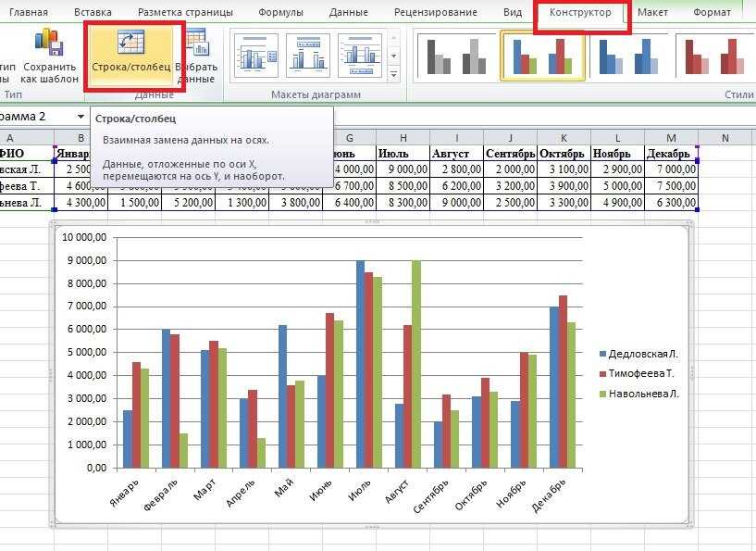Select column header N
756x551 pixels.
725,138
